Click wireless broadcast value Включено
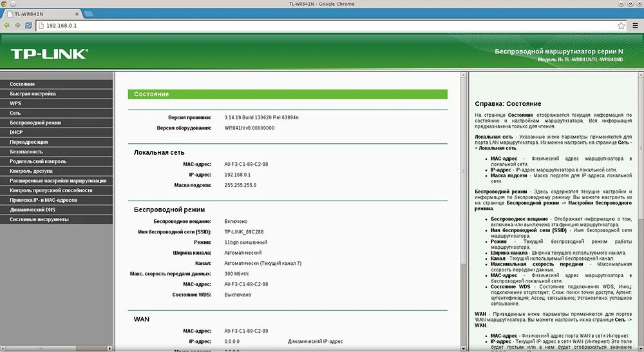 point(236,221)
